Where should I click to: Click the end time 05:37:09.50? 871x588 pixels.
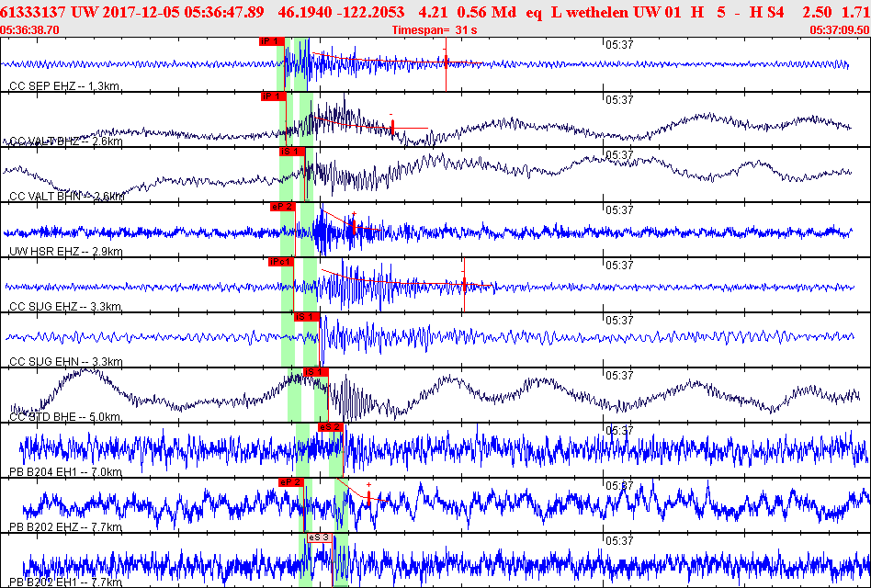pyautogui.click(x=840, y=30)
